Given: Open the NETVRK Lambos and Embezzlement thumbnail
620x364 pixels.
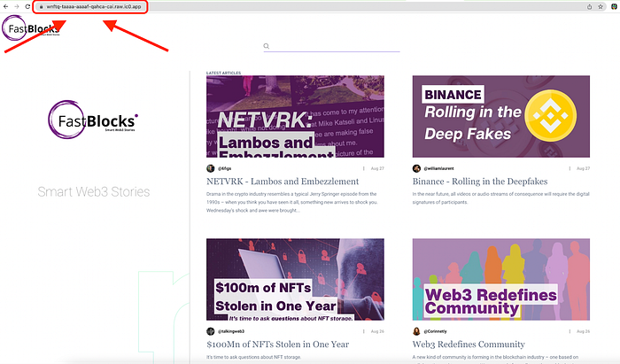Looking at the screenshot, I should coord(295,116).
